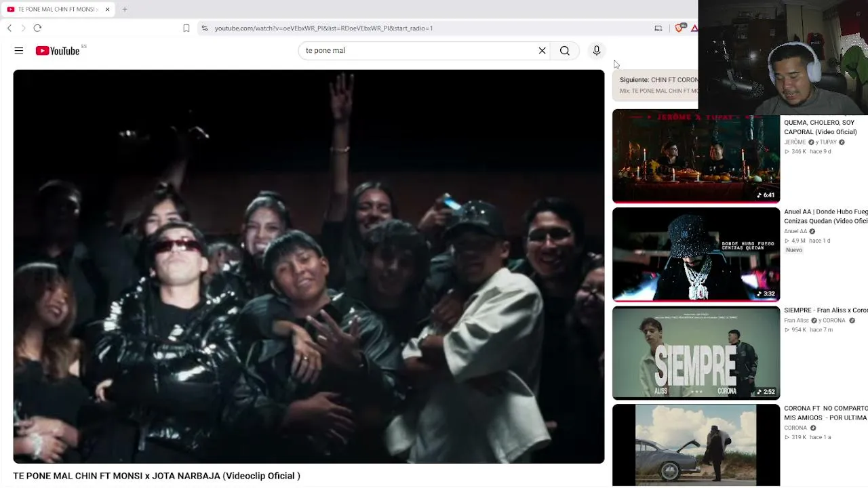The width and height of the screenshot is (868, 488).
Task: Open the Anuel AA Donde Hubo Fuego title
Action: [x=826, y=216]
